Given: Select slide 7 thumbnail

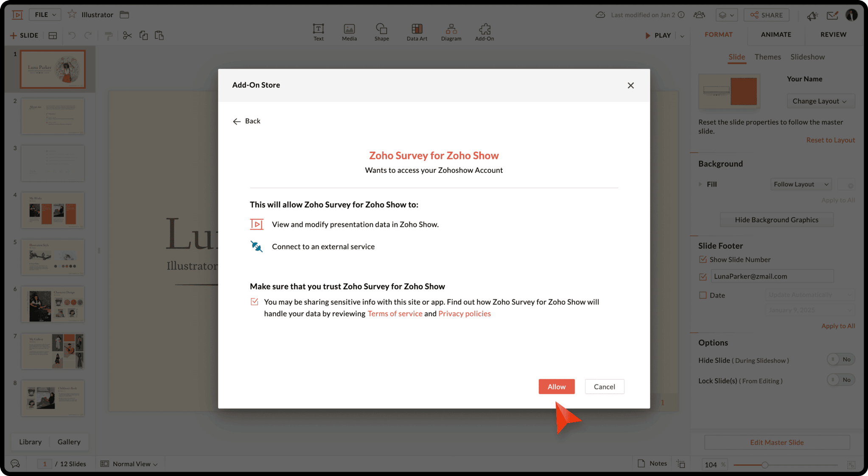Looking at the screenshot, I should click(x=53, y=351).
